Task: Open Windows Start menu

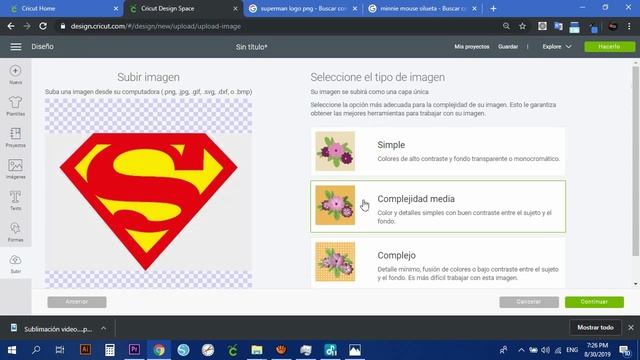Action: point(12,350)
